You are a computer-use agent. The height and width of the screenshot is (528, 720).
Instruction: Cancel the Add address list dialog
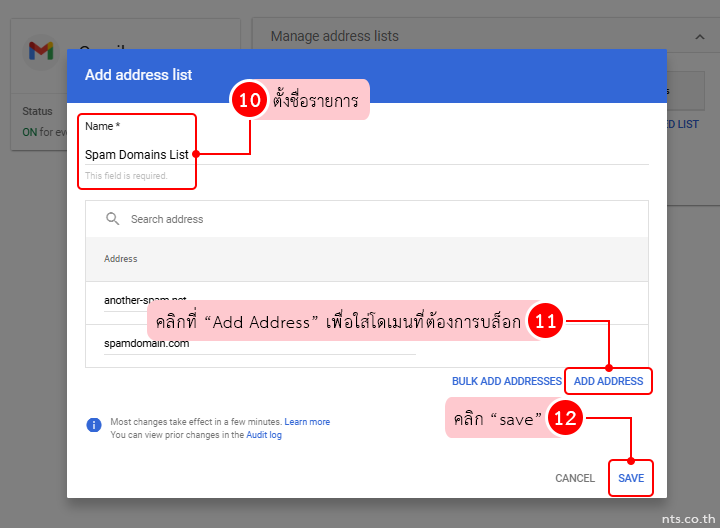[575, 478]
